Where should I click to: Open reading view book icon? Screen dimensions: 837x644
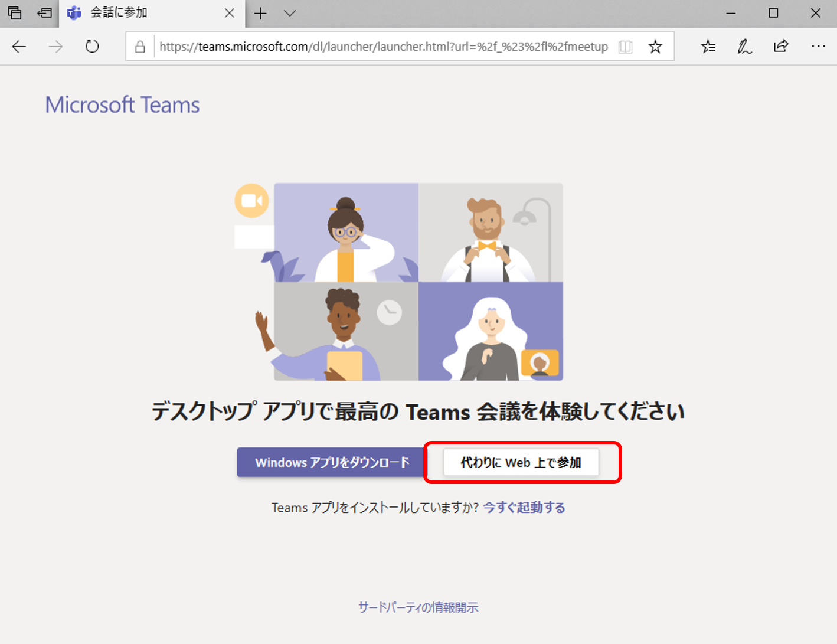coord(626,47)
